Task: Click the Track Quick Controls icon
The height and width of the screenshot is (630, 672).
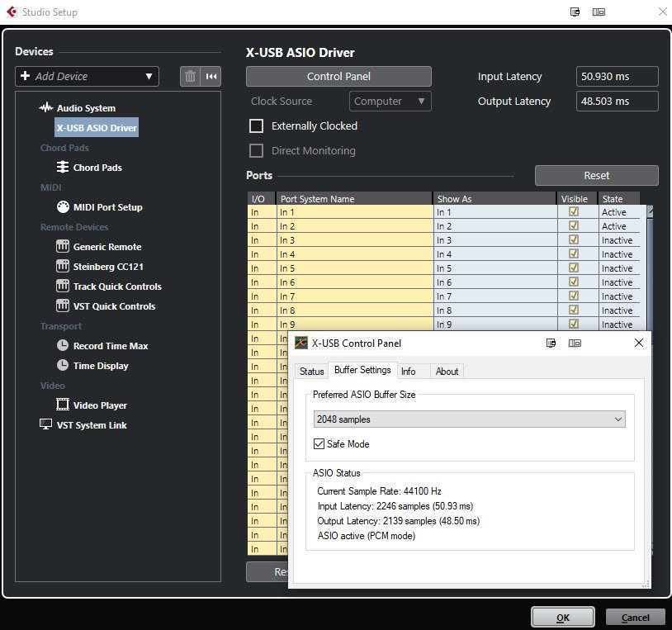Action: coord(63,286)
